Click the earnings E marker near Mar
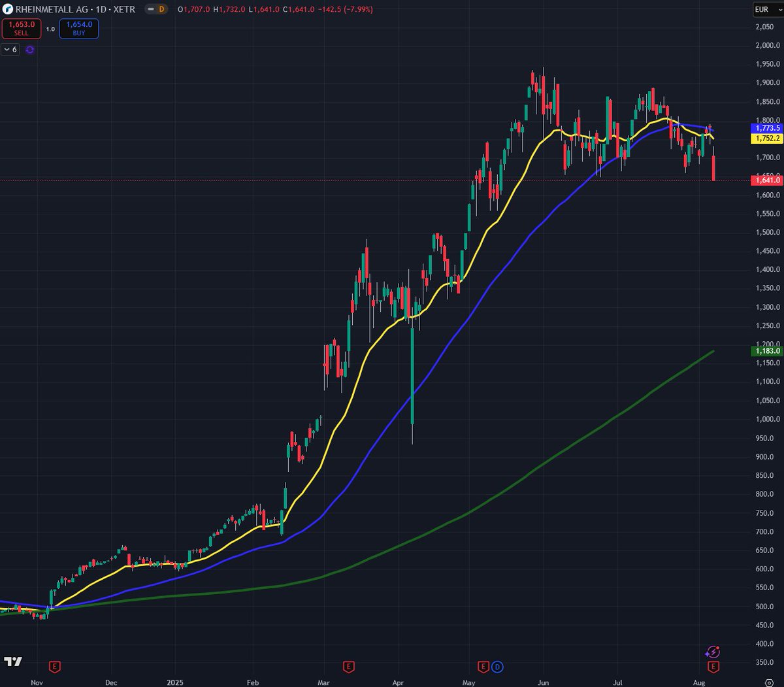784x687 pixels. [x=348, y=667]
